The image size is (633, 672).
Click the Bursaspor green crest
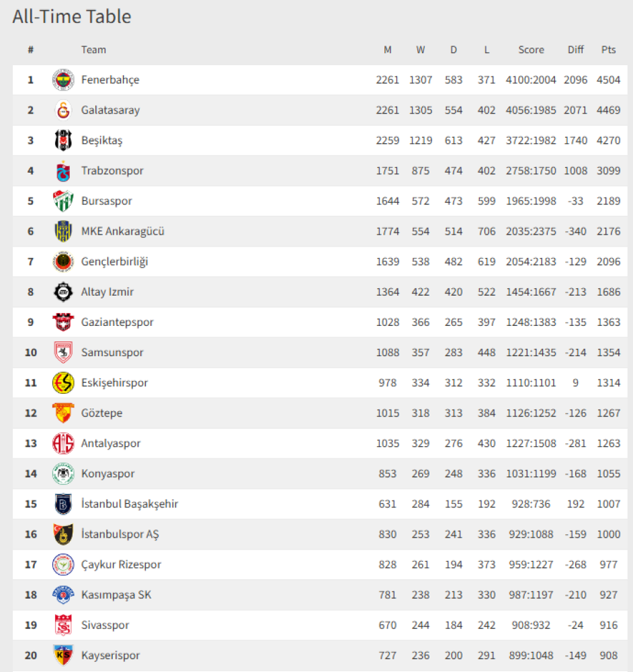point(63,202)
